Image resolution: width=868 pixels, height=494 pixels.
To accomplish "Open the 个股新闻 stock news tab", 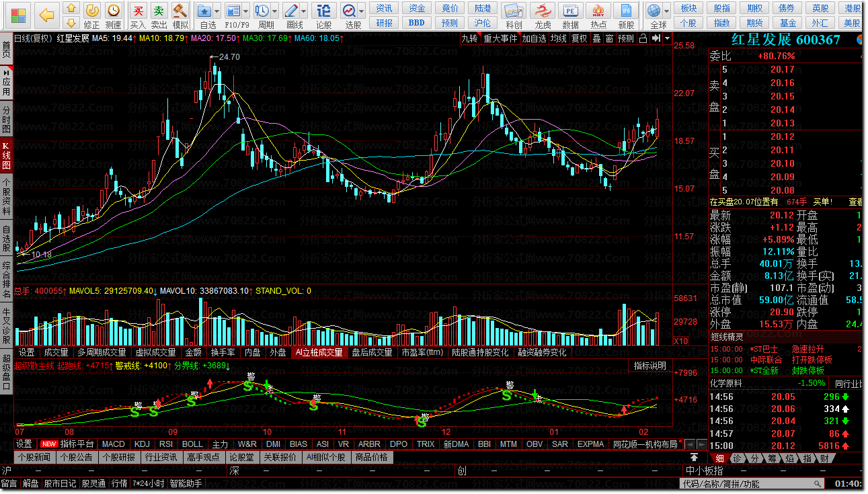I will click(x=34, y=457).
